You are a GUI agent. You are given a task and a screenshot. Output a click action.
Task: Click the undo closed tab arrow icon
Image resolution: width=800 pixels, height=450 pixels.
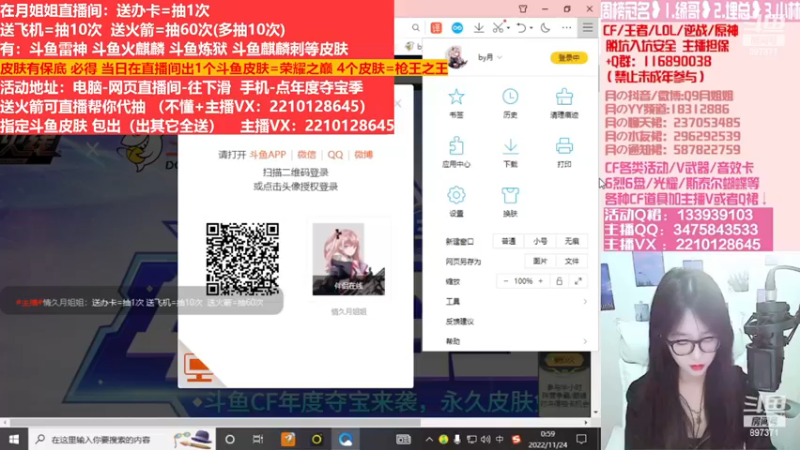click(x=520, y=28)
